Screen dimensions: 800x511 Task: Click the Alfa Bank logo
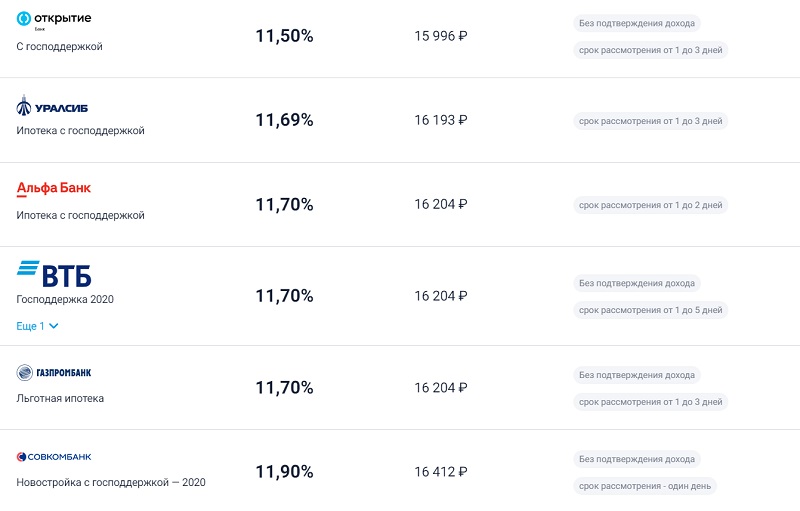(x=54, y=188)
